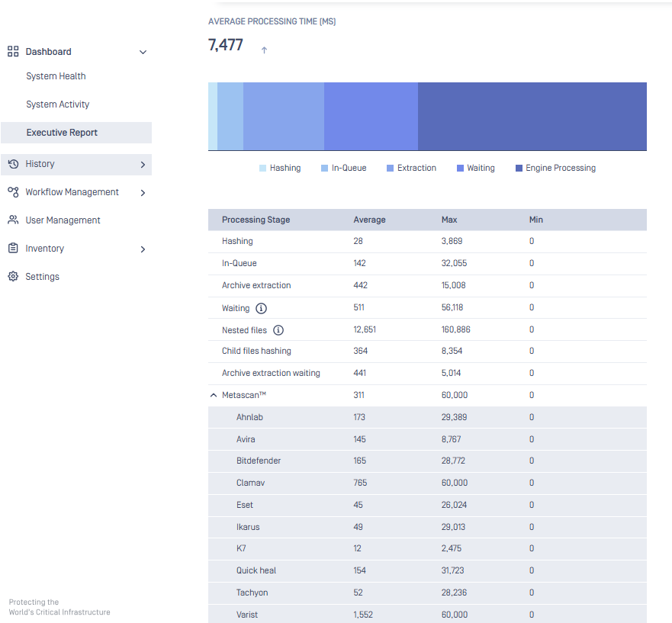Screen dimensions: 672x623
Task: Expand the Workflow Management submenu arrow
Action: tap(143, 193)
